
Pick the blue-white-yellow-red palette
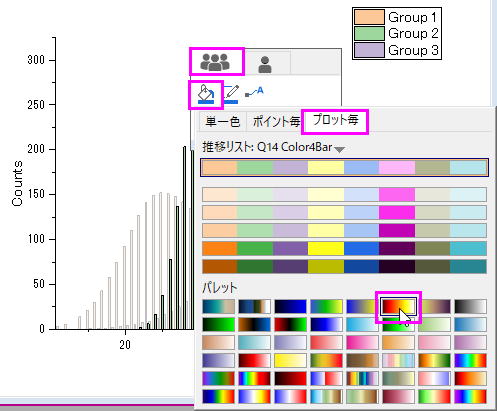click(254, 396)
